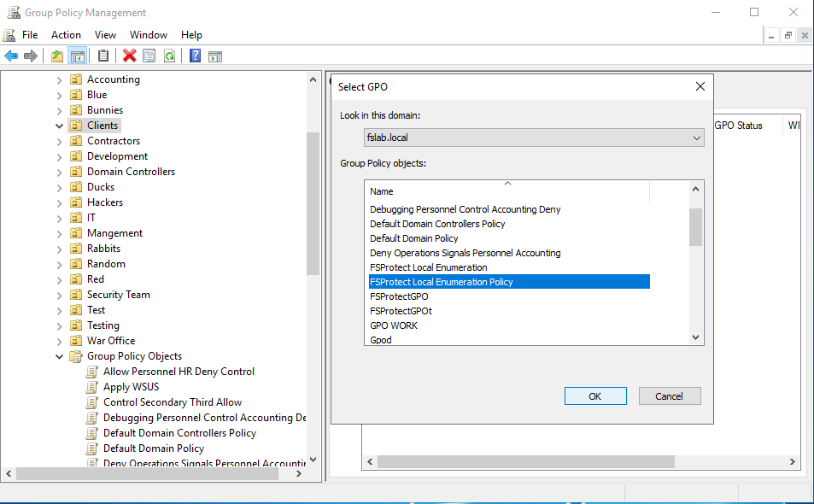This screenshot has width=814, height=504.
Task: Select FSProtectGPO in the GPO list
Action: (x=399, y=296)
